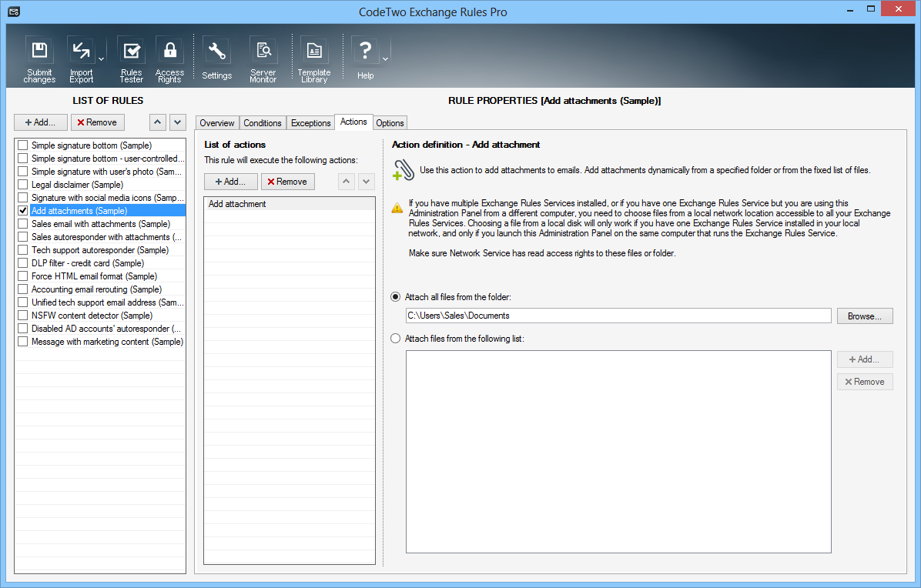Click the yellow warning triangle icon
The image size is (921, 588).
(397, 207)
